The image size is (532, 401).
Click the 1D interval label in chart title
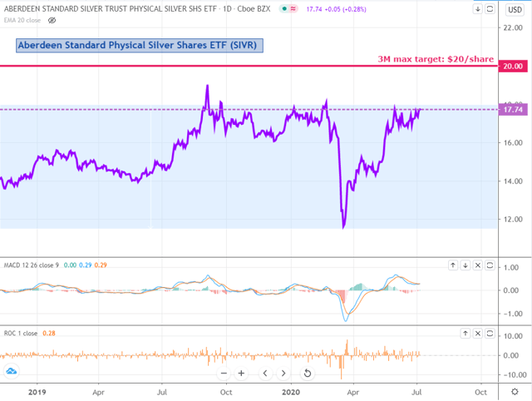click(x=227, y=9)
